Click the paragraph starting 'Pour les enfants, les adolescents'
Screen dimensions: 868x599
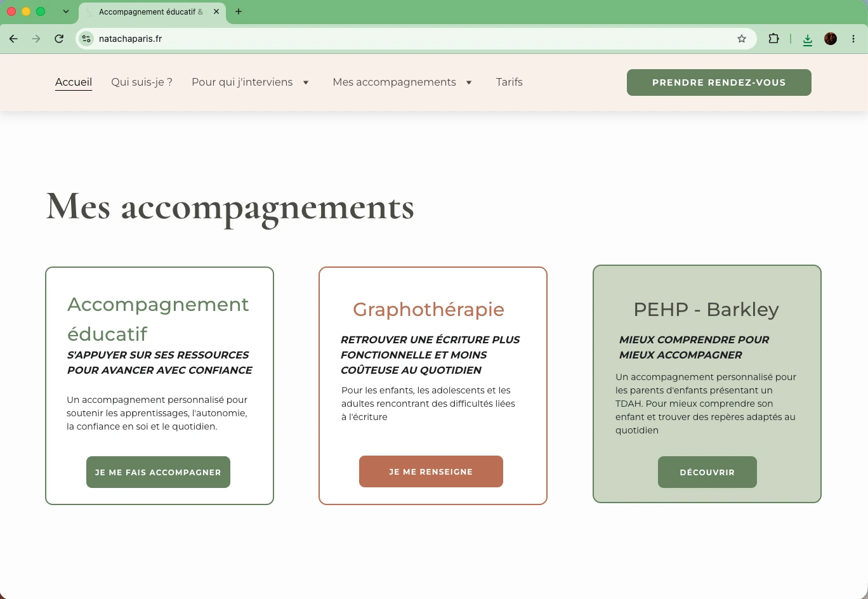[428, 404]
